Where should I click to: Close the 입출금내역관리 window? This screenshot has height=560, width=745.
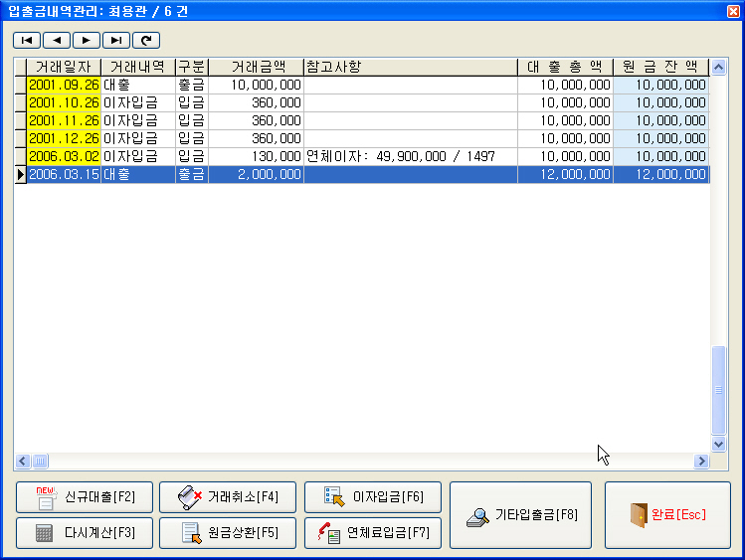[734, 11]
